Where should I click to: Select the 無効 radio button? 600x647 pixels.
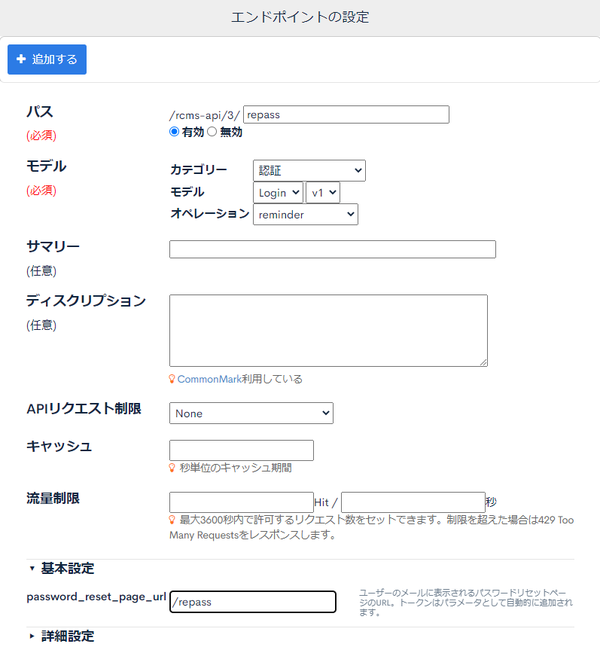coord(212,132)
